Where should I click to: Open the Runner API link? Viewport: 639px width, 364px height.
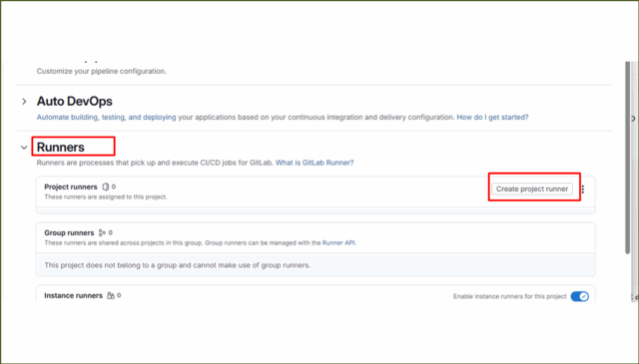pyautogui.click(x=338, y=242)
